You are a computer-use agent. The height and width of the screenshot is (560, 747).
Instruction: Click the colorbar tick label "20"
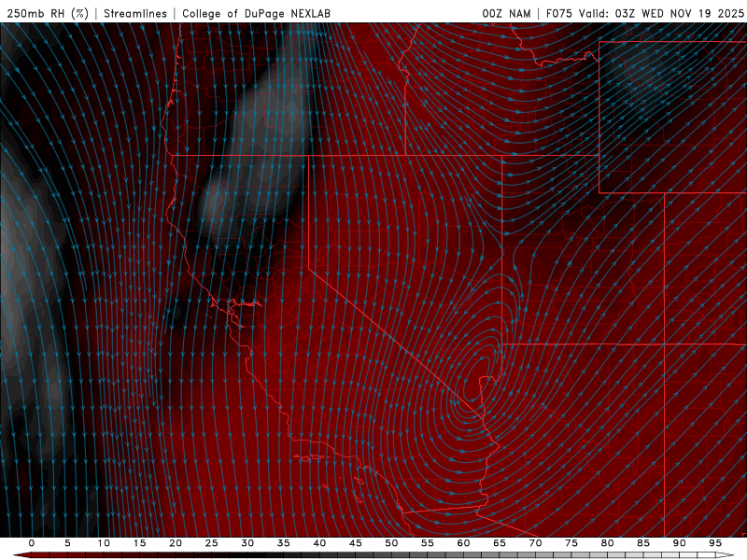click(176, 543)
